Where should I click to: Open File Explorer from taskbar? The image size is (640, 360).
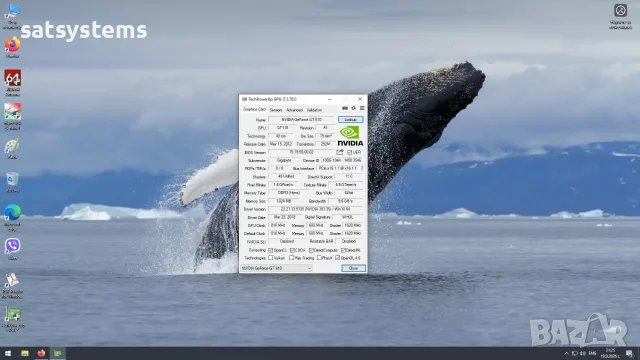25,353
